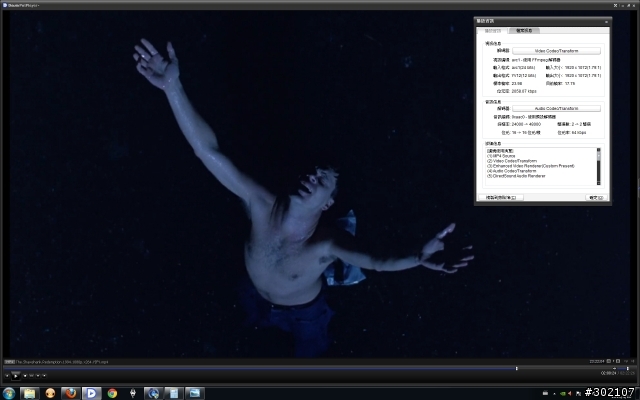Viewport: 640px width, 400px height.
Task: Click the filter list vertical scrollbar
Action: 598,167
